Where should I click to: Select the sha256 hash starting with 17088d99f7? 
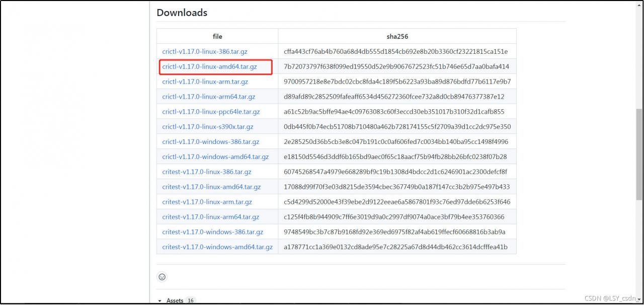point(396,187)
